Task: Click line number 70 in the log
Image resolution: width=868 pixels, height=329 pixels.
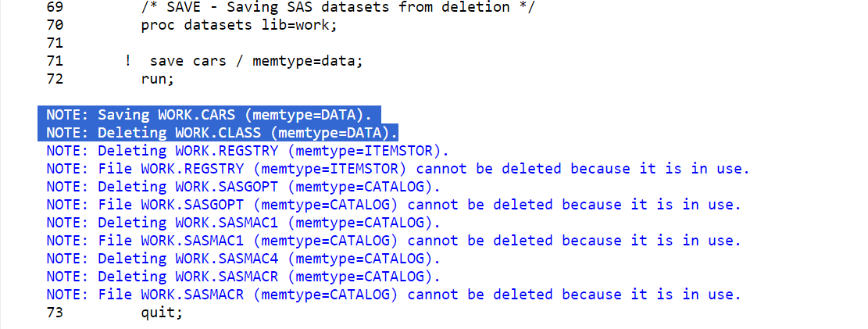Action: (55, 26)
